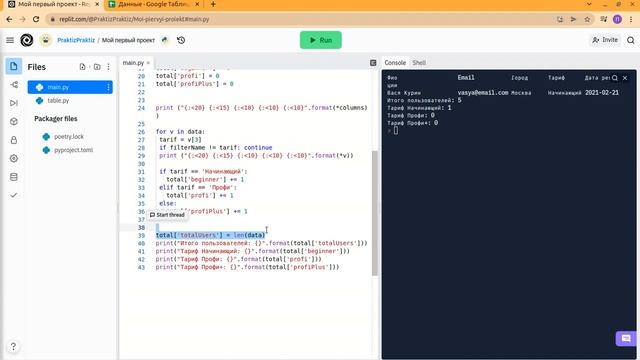
Task: Switch to Данные Google Таблицы browser tab
Action: [154, 4]
